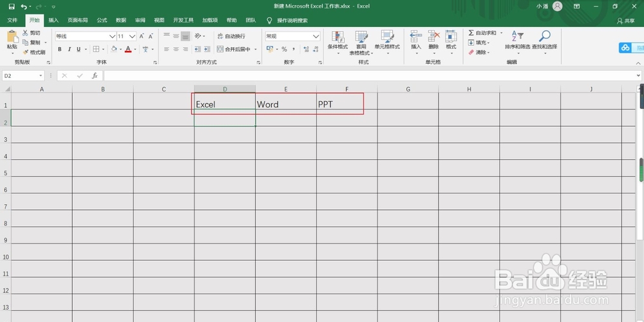Viewport: 644px width, 322px height.
Task: Apply comma style number format
Action: 294,50
